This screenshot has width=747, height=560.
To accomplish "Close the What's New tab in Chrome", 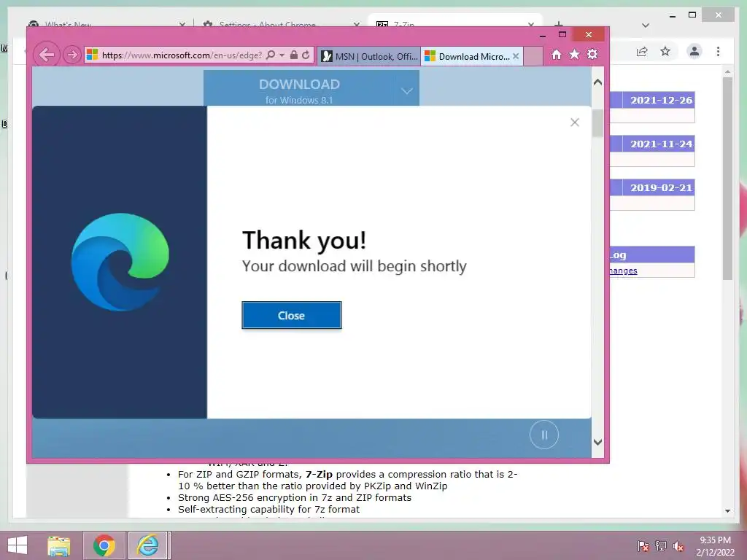I will tap(182, 24).
